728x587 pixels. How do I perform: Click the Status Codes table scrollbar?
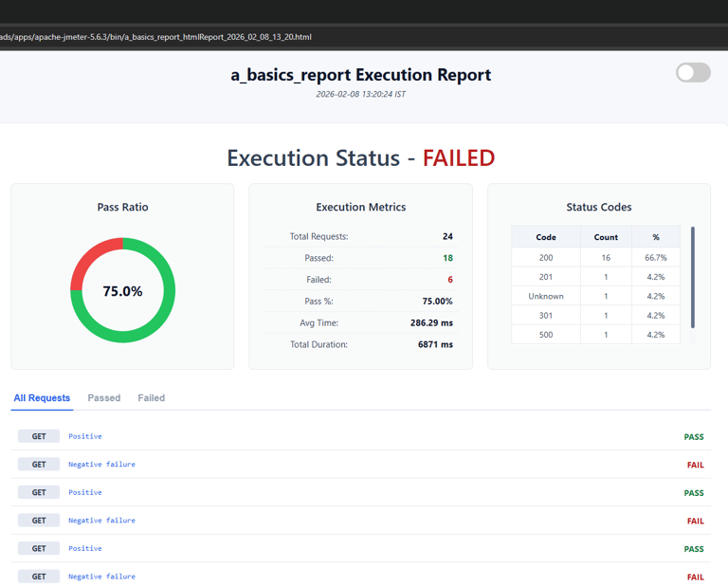693,277
